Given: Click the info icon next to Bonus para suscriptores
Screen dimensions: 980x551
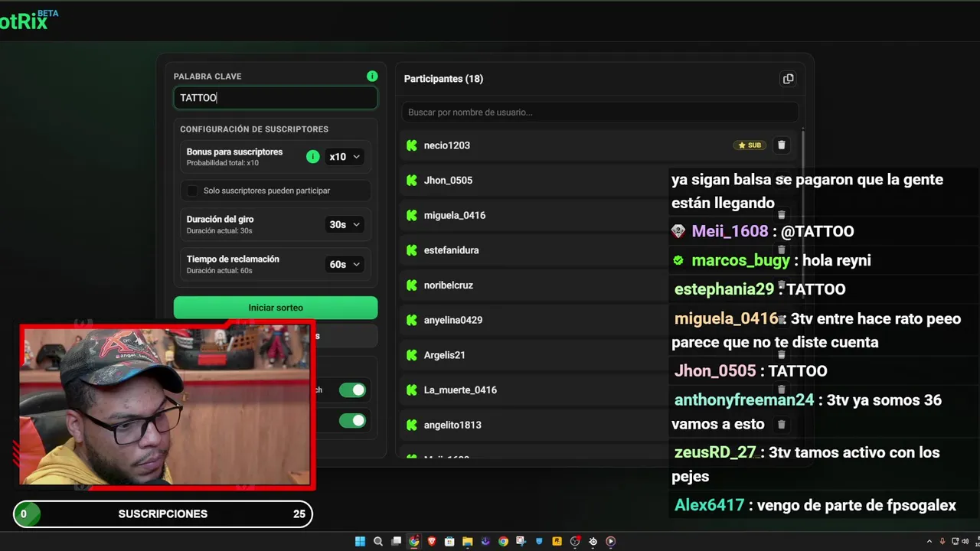Looking at the screenshot, I should tap(312, 157).
